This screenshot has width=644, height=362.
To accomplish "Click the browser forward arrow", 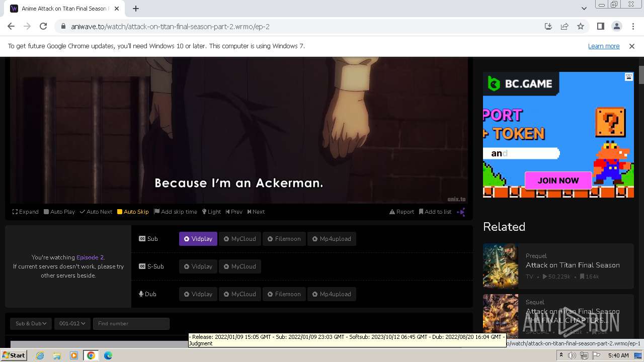I will pyautogui.click(x=27, y=27).
